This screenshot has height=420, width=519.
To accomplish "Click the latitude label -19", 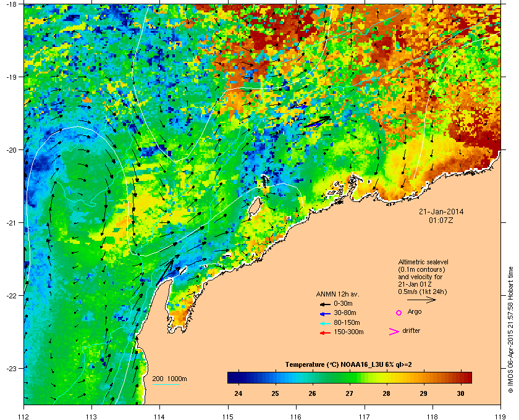I will point(12,77).
